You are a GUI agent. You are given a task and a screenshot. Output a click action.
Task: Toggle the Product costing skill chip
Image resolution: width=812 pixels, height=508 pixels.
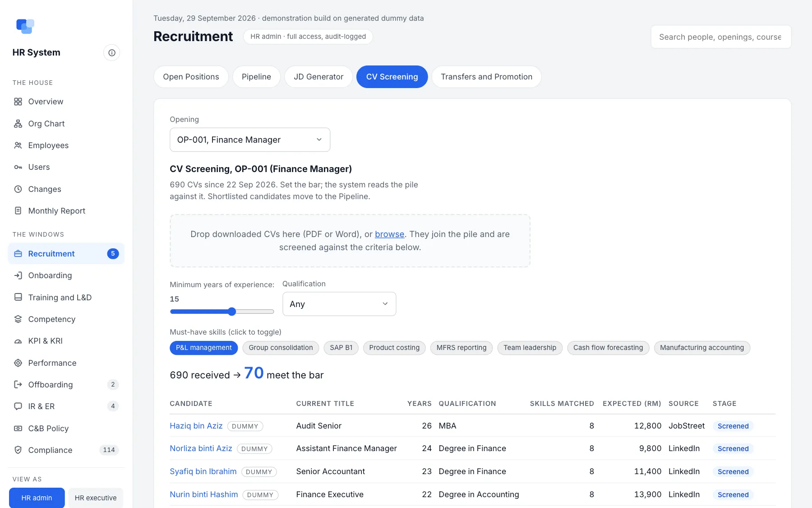[394, 348]
